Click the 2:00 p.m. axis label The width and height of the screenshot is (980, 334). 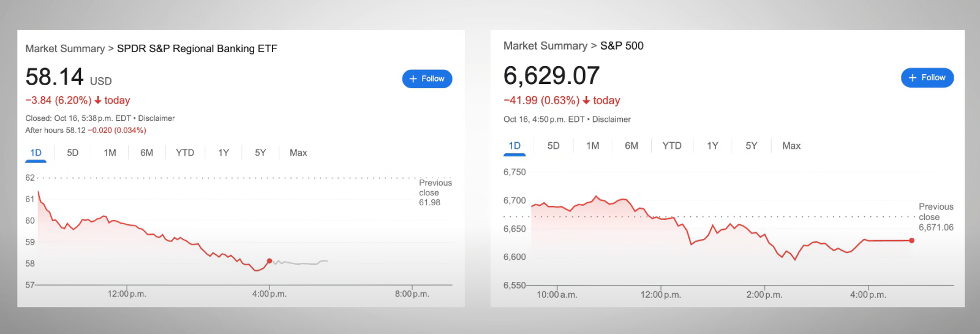pos(764,295)
